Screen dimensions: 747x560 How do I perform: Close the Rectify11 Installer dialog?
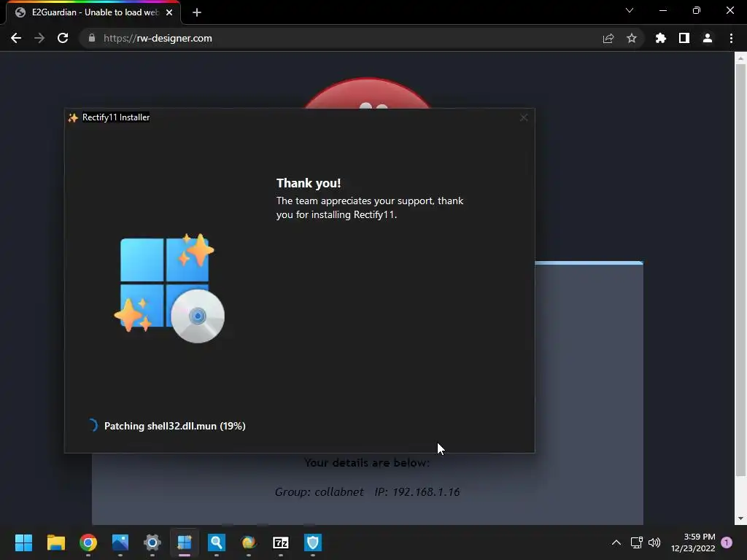[x=524, y=117]
